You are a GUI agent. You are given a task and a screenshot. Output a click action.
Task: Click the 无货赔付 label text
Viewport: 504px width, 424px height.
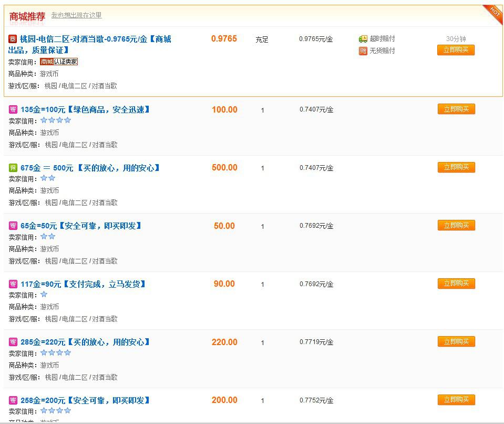pyautogui.click(x=382, y=51)
